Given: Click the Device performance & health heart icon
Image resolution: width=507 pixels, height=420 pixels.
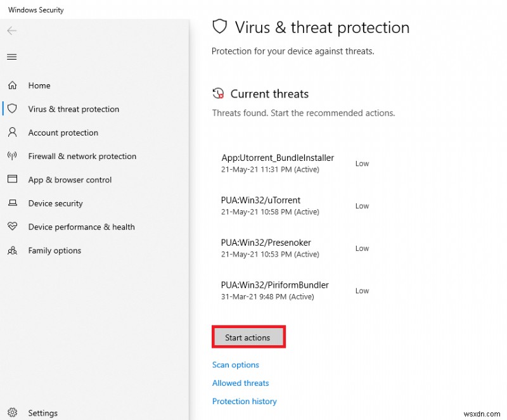Looking at the screenshot, I should pos(13,227).
